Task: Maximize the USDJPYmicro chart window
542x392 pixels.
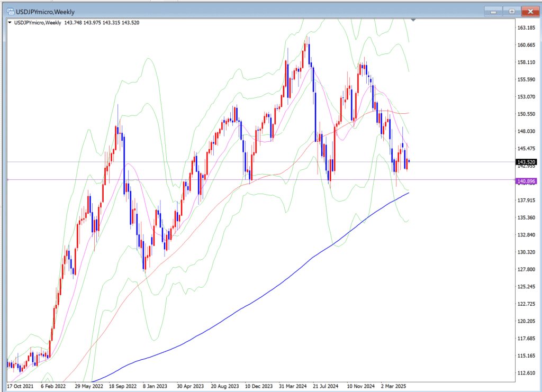Action: coord(512,12)
